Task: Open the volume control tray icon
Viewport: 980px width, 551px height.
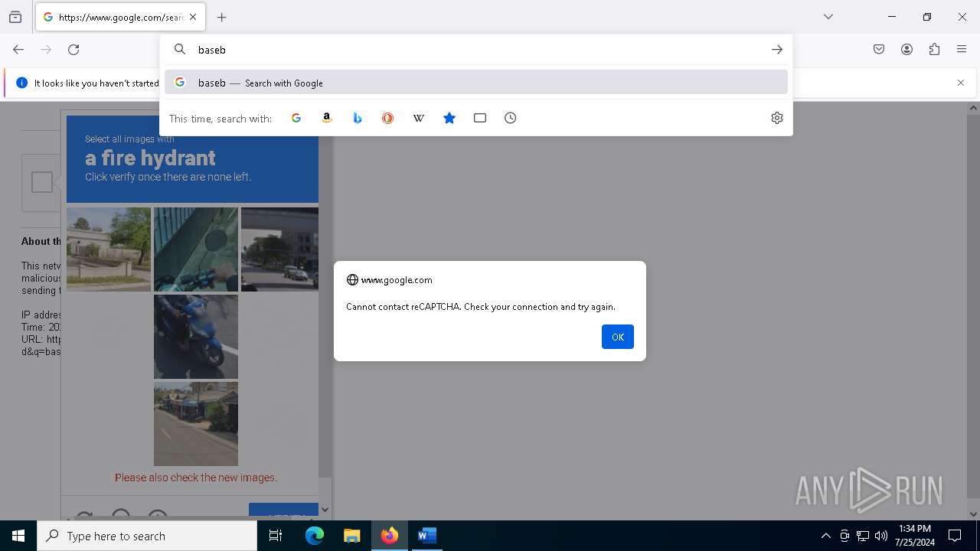Action: pyautogui.click(x=881, y=536)
